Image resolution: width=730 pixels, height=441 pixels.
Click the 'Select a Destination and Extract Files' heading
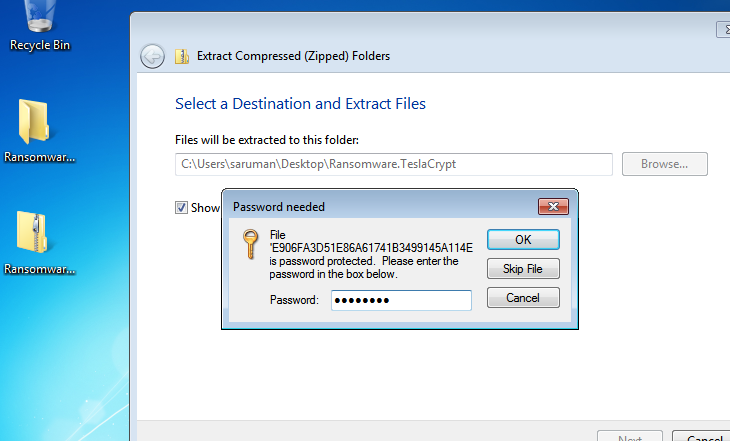click(300, 103)
